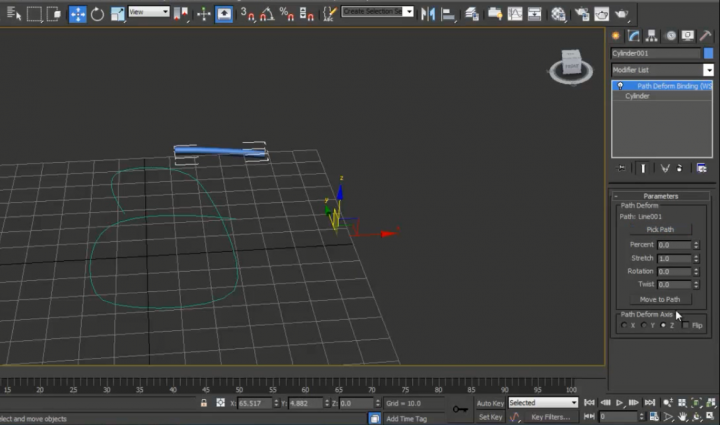720x425 pixels.
Task: Collapse the Parameters rollout
Action: [660, 196]
